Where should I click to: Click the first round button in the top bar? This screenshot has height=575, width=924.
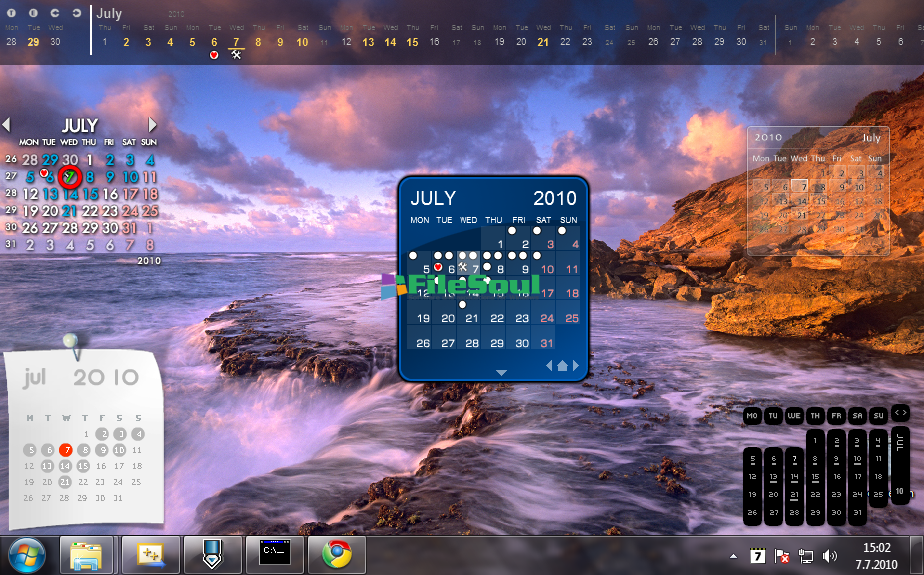tap(11, 13)
